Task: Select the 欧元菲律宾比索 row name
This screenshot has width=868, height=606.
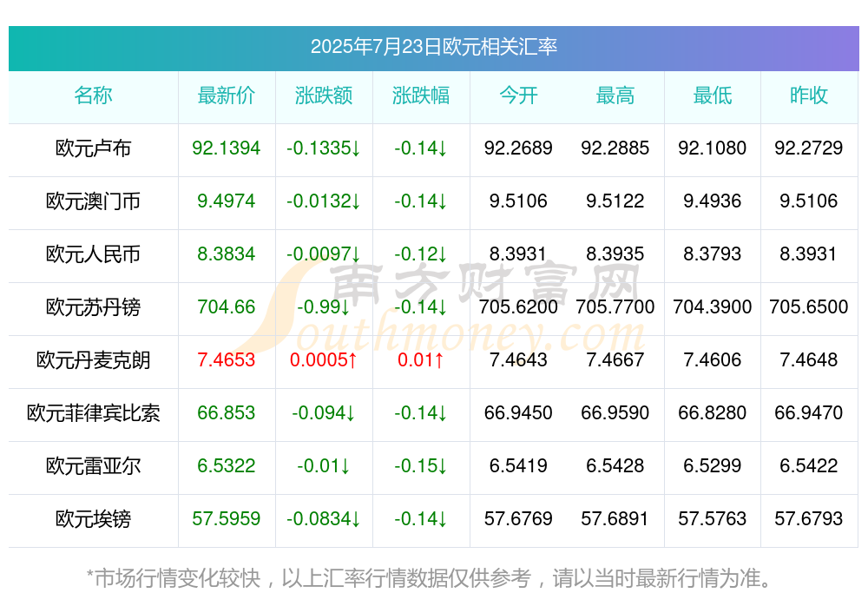Action: (93, 413)
